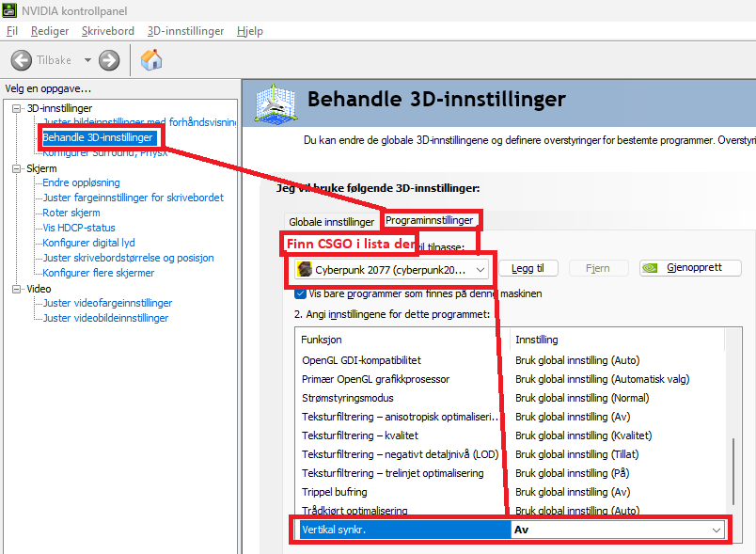Click the Fjern button
Viewport: 756px width, 554px height.
(x=598, y=268)
